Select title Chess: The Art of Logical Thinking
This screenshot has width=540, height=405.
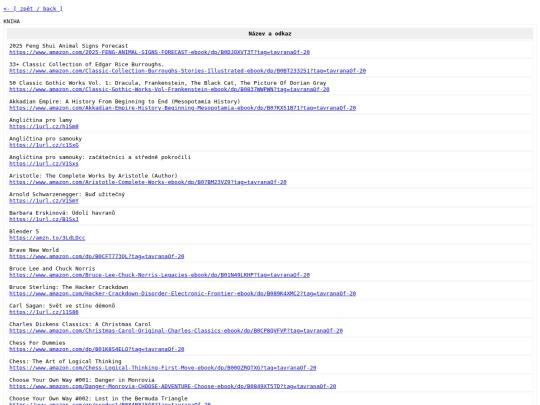pos(65,362)
